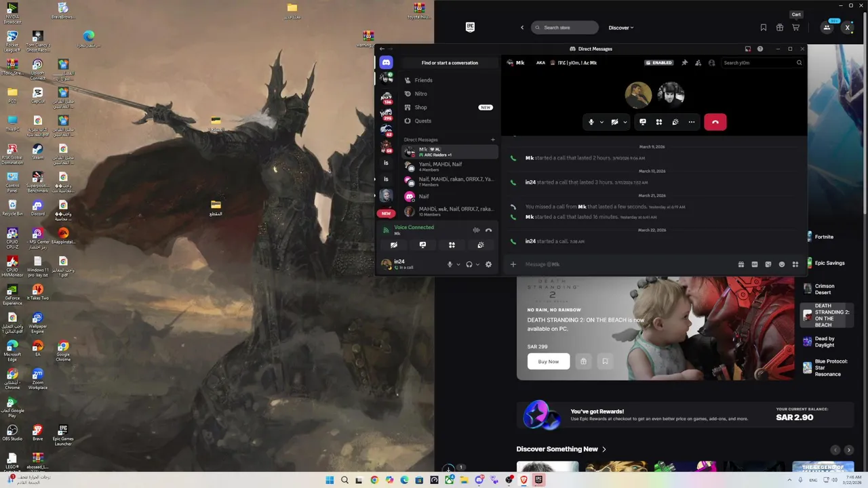Hang up the call with the red button

click(715, 122)
